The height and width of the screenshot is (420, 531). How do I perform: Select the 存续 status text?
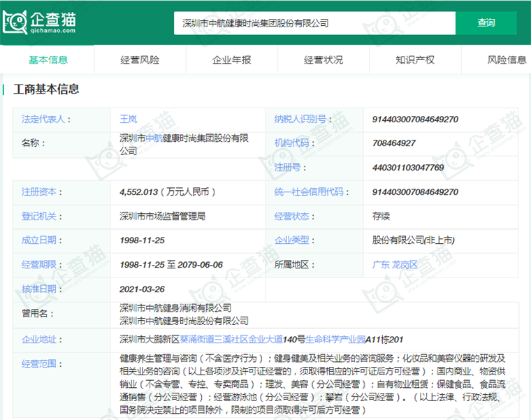pyautogui.click(x=381, y=216)
